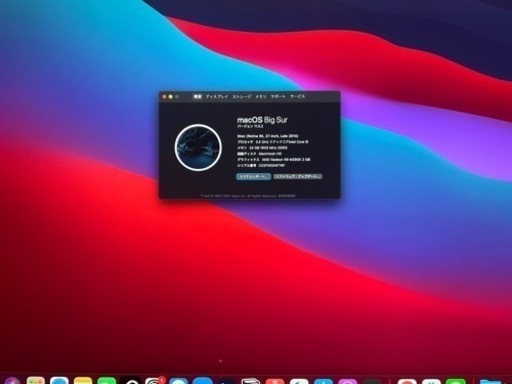
Task: Click the プロセッサ Intel Core i5 line
Action: click(273, 142)
